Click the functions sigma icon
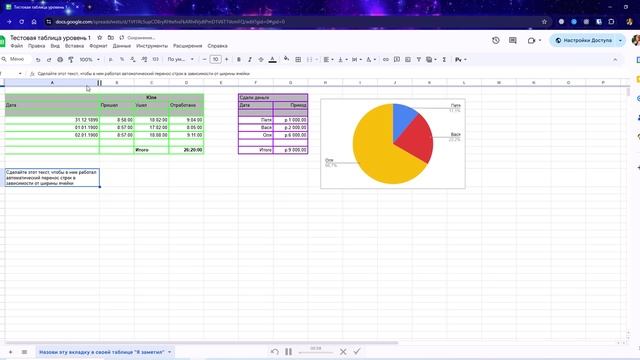 [x=444, y=60]
